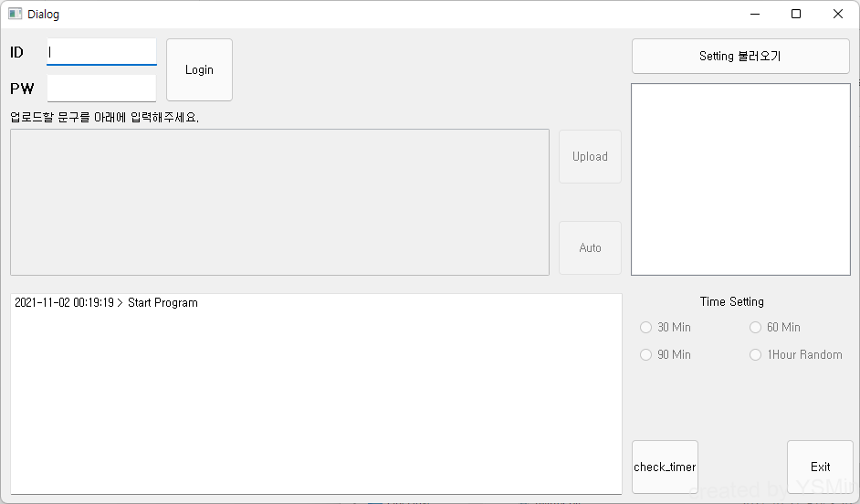Image resolution: width=860 pixels, height=504 pixels.
Task: Select the 90 Min radio option
Action: (x=666, y=355)
